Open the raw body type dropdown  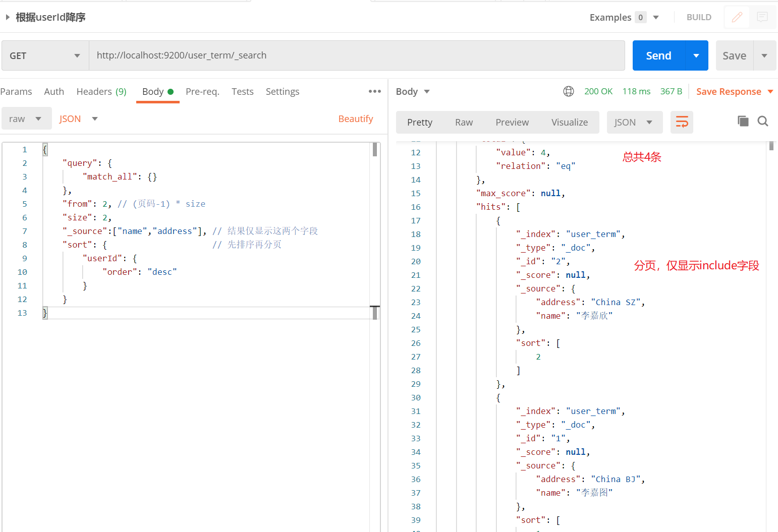(x=26, y=119)
